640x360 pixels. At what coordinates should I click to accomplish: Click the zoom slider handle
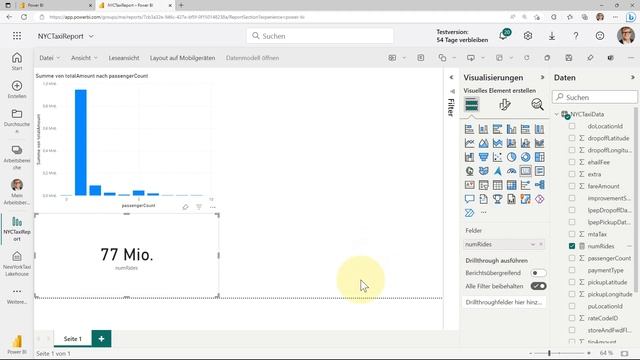pyautogui.click(x=549, y=353)
